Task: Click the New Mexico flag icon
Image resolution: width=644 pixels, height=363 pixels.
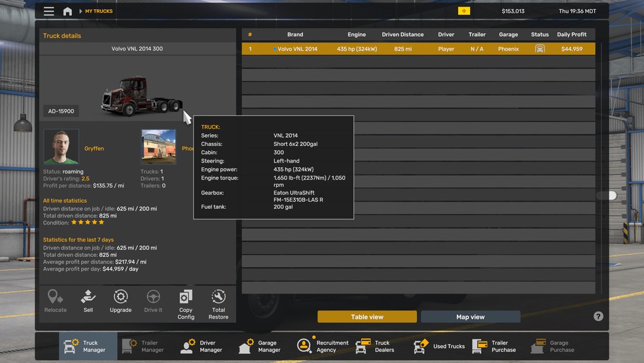Action: (x=464, y=11)
